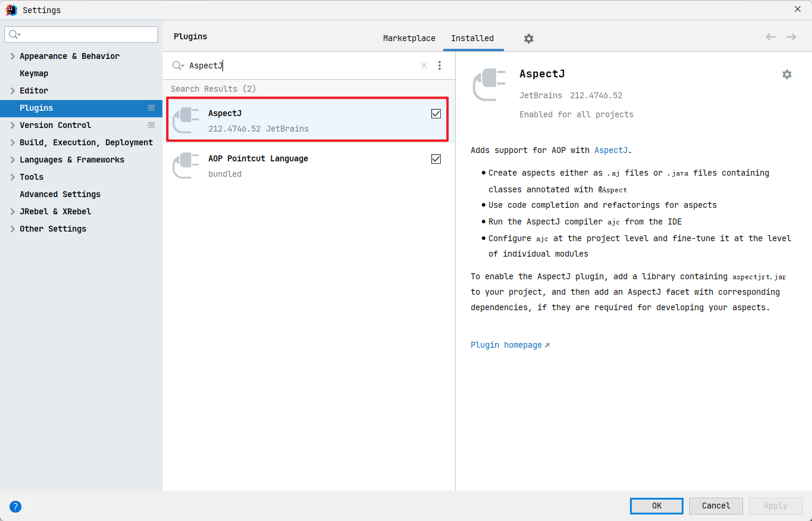The height and width of the screenshot is (521, 812).
Task: Focus the settings search field
Action: click(x=81, y=35)
